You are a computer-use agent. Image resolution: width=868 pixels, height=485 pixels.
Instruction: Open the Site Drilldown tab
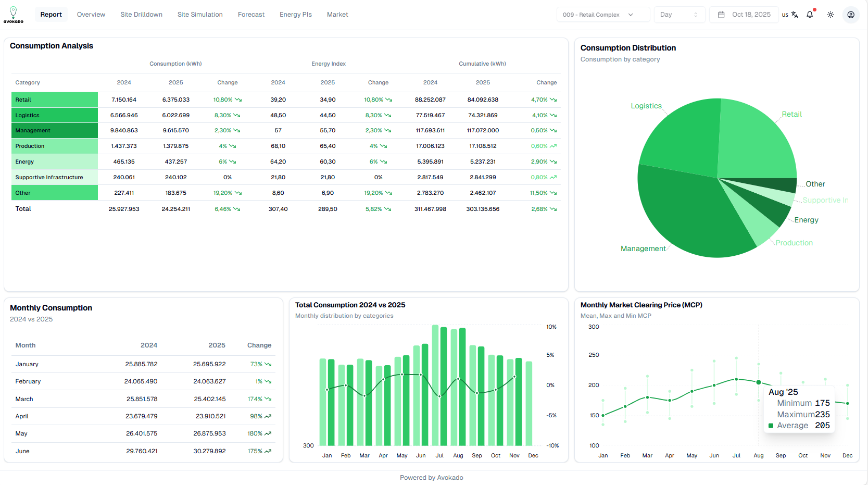point(142,15)
